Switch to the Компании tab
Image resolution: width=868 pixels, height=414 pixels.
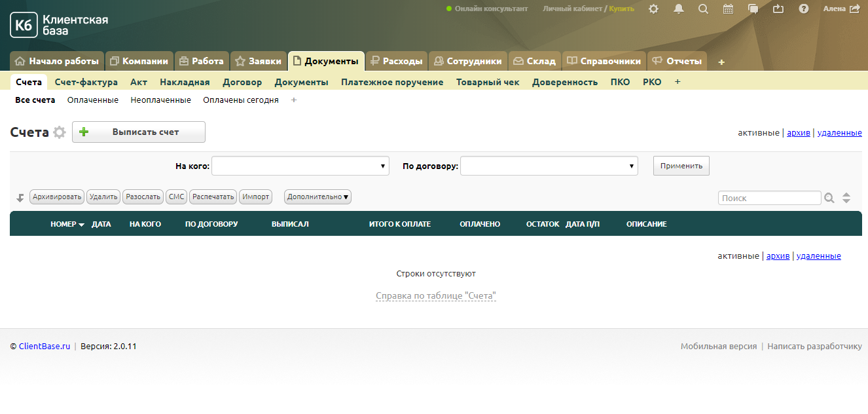pos(139,61)
